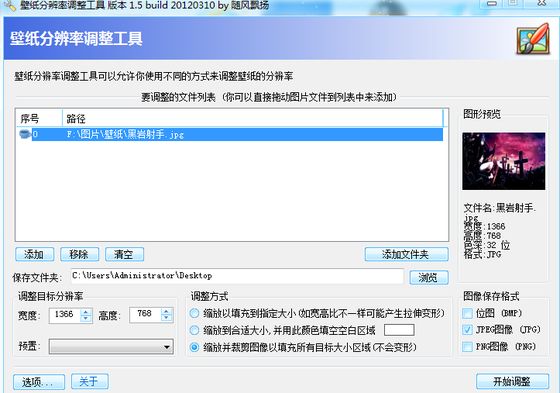560x393 pixels.
Task: Decrease height using the down spinner arrow
Action: [166, 318]
